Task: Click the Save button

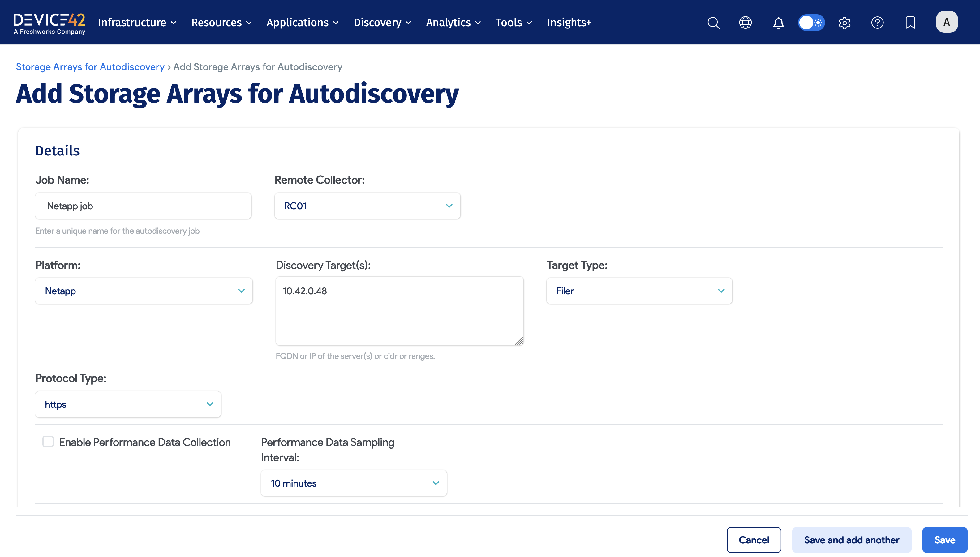Action: point(944,540)
